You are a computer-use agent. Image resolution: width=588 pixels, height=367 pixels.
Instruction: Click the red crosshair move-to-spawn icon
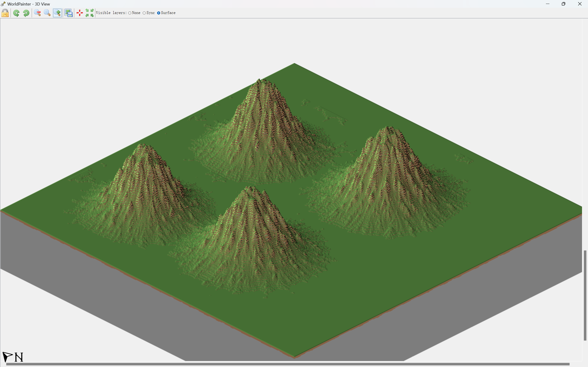tap(80, 13)
